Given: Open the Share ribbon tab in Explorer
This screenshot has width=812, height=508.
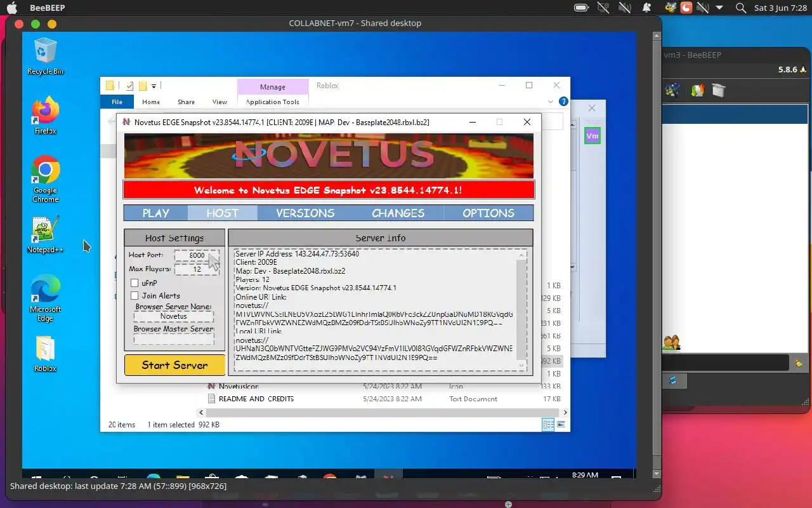Looking at the screenshot, I should [187, 102].
